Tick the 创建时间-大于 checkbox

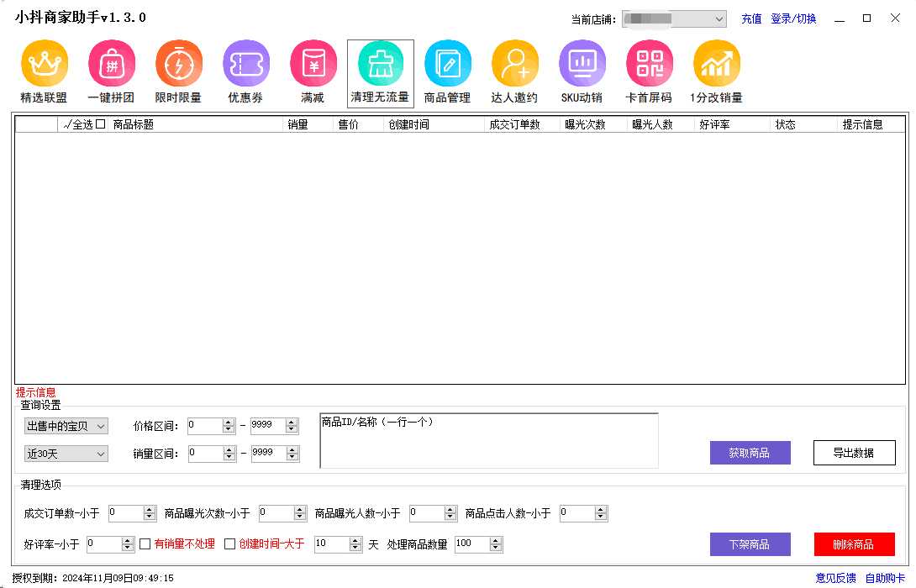pos(230,544)
